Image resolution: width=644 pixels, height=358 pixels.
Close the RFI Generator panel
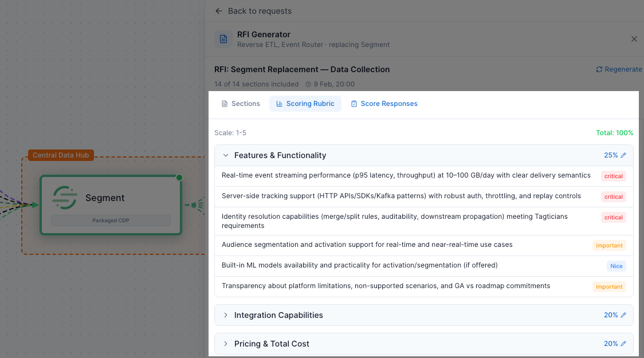[634, 39]
